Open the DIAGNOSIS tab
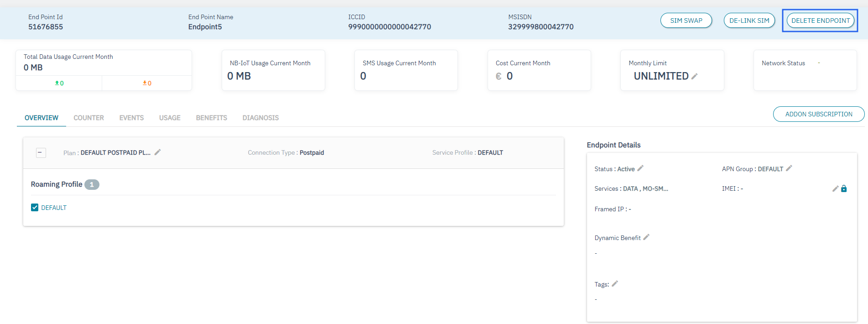This screenshot has height=324, width=868. (260, 118)
